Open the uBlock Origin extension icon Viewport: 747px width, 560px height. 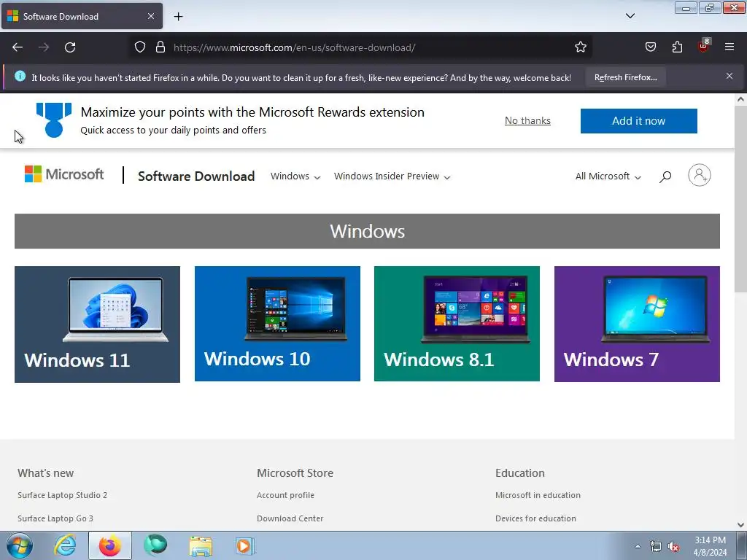704,46
